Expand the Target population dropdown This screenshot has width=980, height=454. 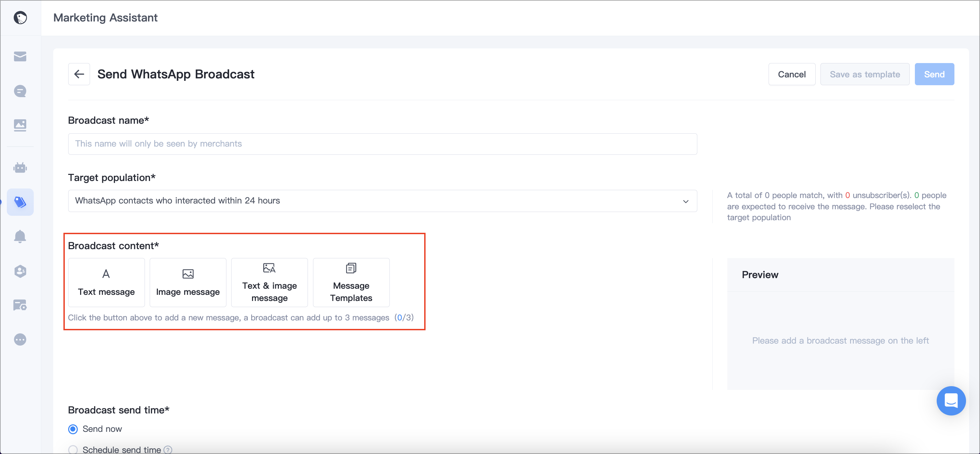tap(382, 201)
